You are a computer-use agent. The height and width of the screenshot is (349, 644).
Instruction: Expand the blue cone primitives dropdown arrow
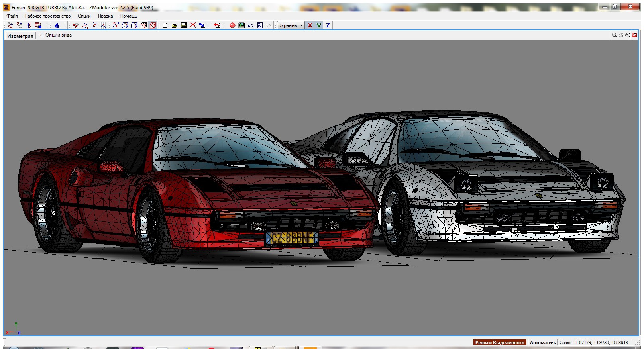[65, 25]
